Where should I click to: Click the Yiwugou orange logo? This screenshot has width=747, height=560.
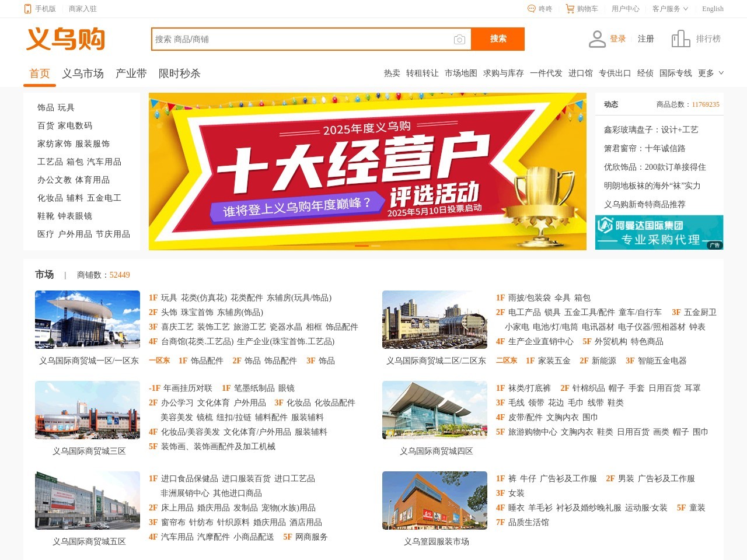point(65,39)
